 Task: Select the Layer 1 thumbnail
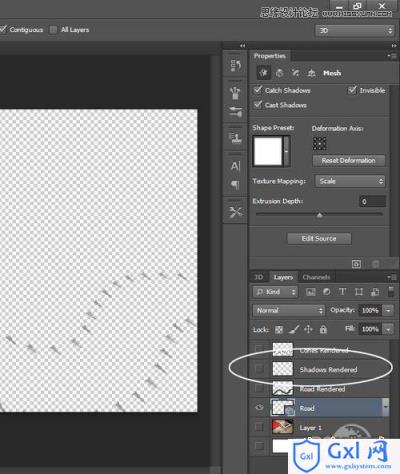click(x=283, y=426)
